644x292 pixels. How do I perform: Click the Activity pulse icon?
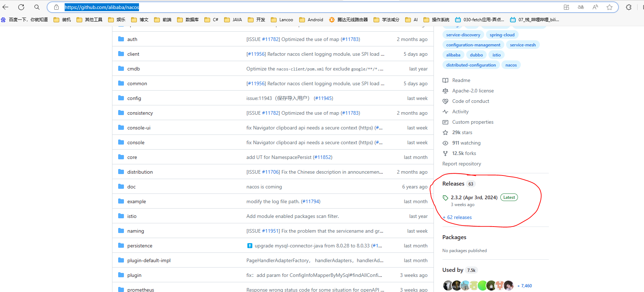445,112
